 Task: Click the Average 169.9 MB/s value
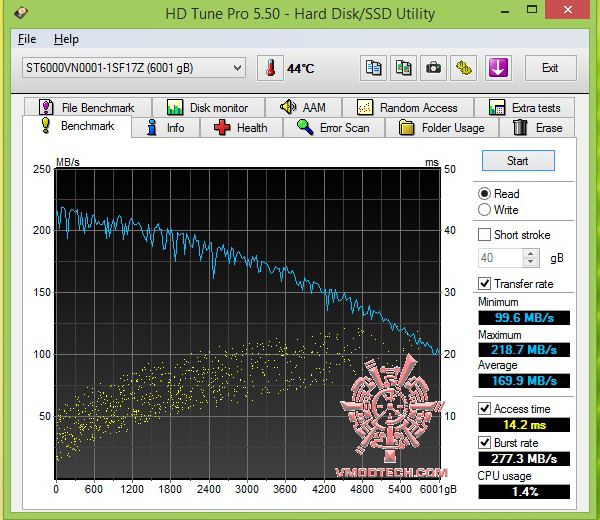click(524, 381)
